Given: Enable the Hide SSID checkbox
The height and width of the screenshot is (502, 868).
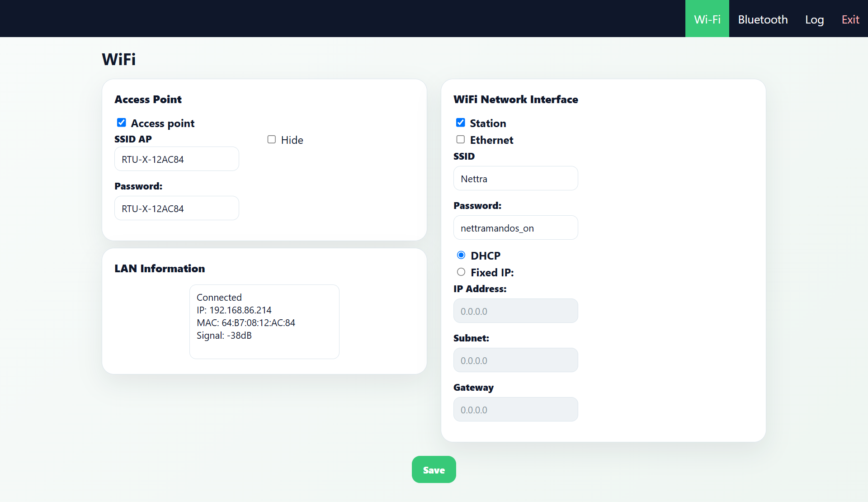Looking at the screenshot, I should point(271,139).
